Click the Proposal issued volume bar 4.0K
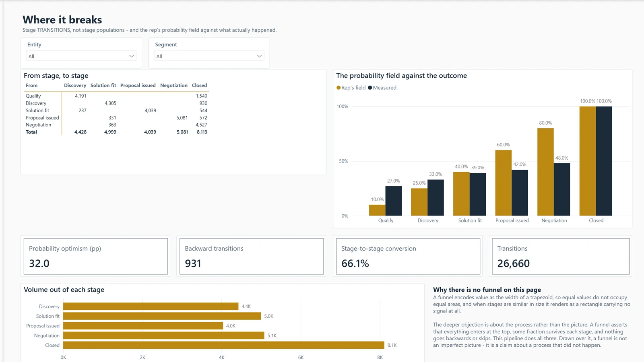 143,326
